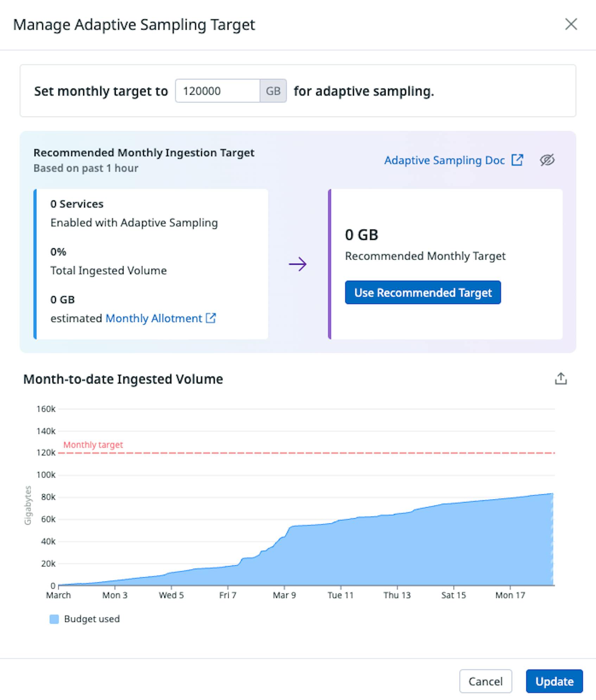The width and height of the screenshot is (596, 700).
Task: Click the eye icon near Adaptive Sampling Doc
Action: (x=548, y=160)
